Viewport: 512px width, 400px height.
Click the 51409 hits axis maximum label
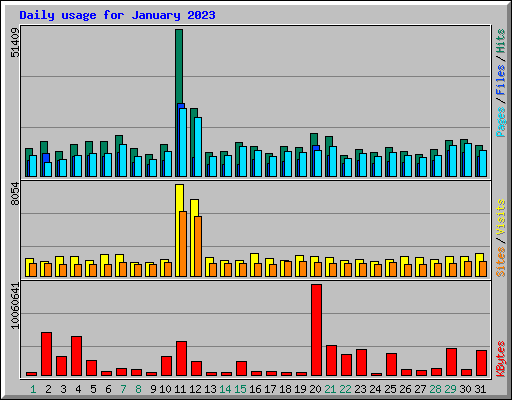15,43
